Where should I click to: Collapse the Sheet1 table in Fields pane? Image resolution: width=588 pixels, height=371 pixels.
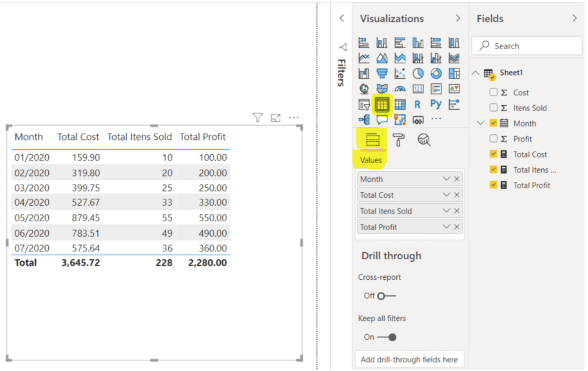pyautogui.click(x=476, y=73)
